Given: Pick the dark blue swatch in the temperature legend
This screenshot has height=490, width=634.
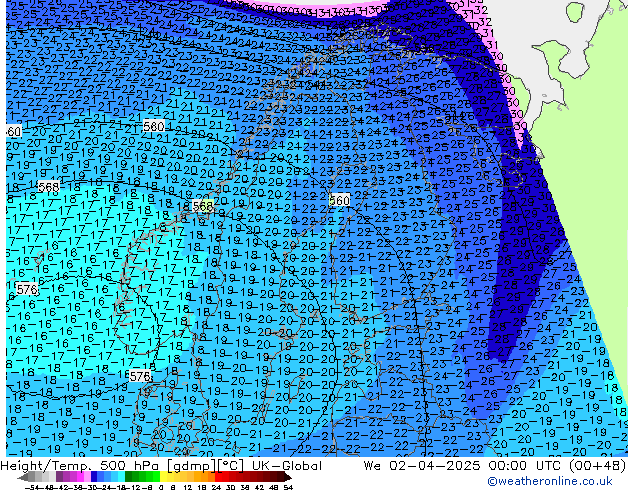Looking at the screenshot, I should pyautogui.click(x=94, y=478).
